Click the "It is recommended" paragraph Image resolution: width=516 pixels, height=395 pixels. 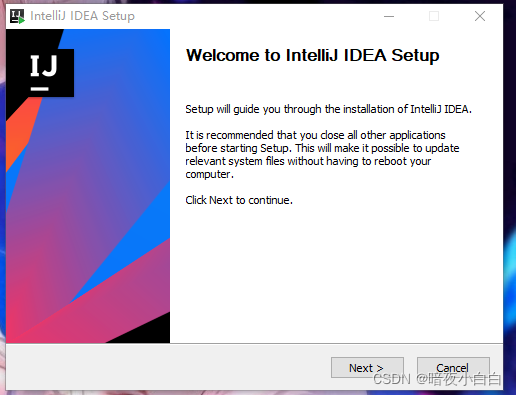pos(322,155)
